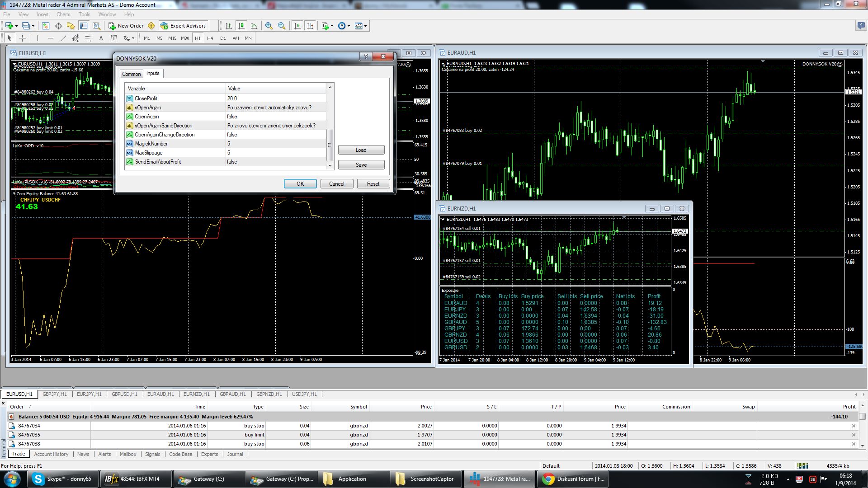
Task: Select the Fibonacci Retracement tool
Action: 88,38
